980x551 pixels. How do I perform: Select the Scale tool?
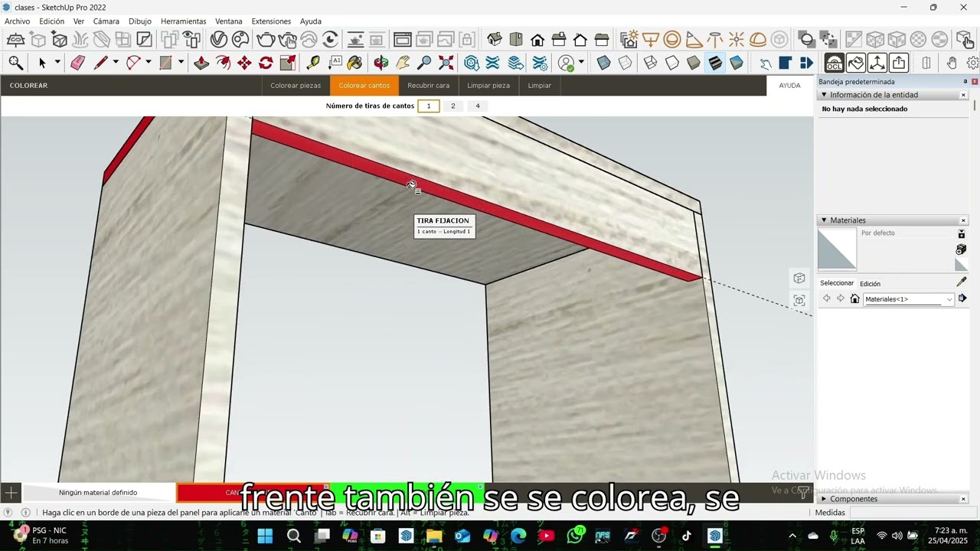tap(288, 63)
